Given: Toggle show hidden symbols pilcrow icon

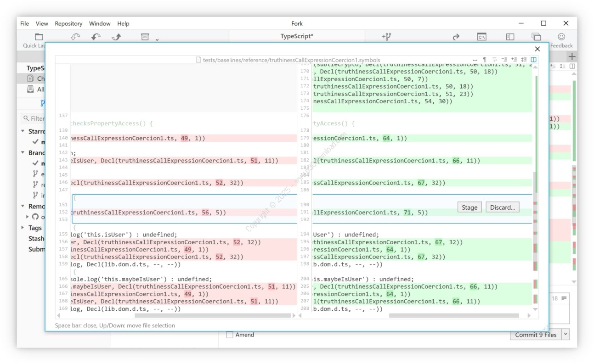Looking at the screenshot, I should (x=484, y=60).
